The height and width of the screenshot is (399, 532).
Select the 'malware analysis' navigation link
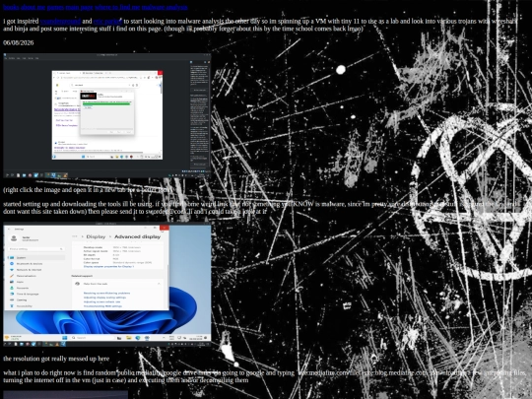165,7
